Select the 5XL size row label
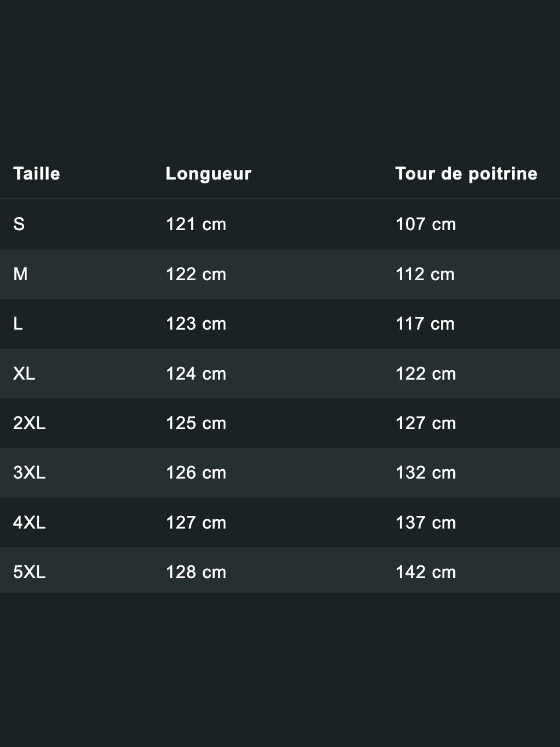Viewport: 560px width, 747px height. click(x=29, y=572)
